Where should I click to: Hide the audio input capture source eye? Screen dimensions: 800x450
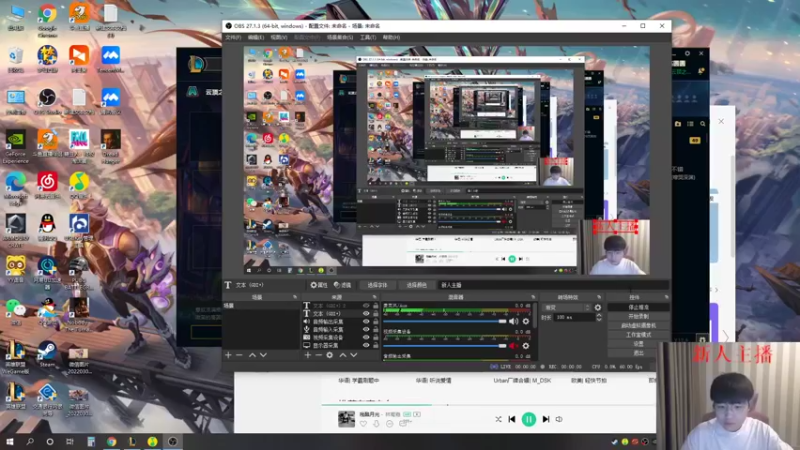[366, 330]
